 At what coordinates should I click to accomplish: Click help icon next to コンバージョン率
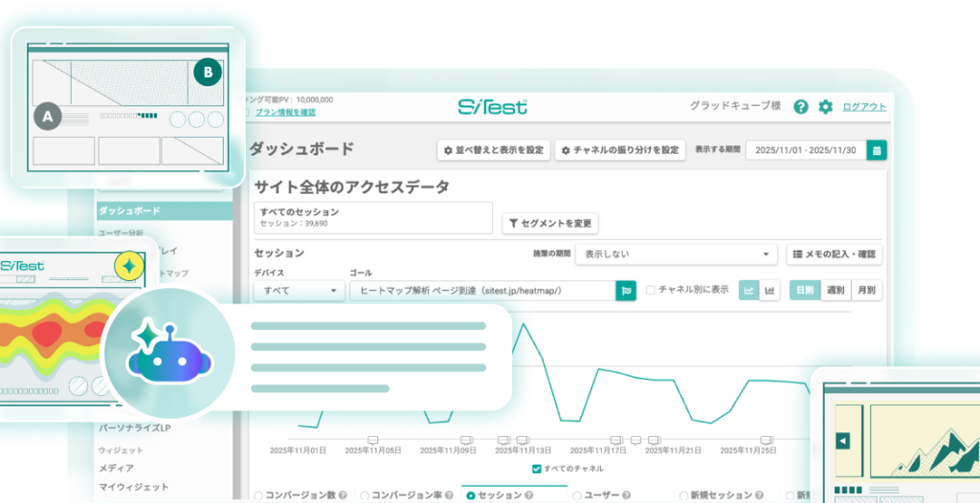coord(449,495)
